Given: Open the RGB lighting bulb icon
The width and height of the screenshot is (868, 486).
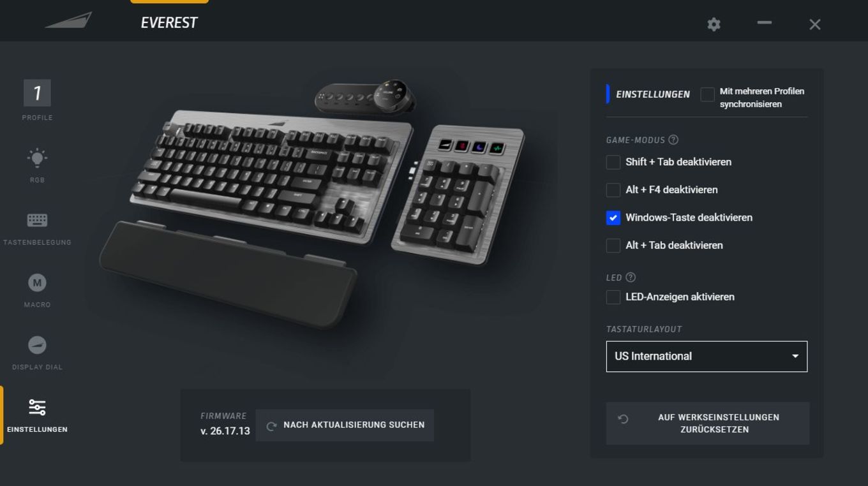Looking at the screenshot, I should point(37,158).
